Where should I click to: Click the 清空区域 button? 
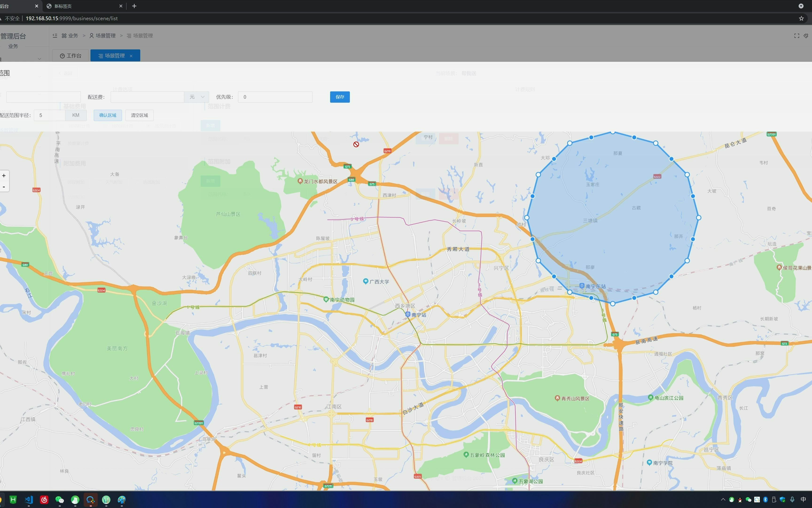click(x=139, y=115)
